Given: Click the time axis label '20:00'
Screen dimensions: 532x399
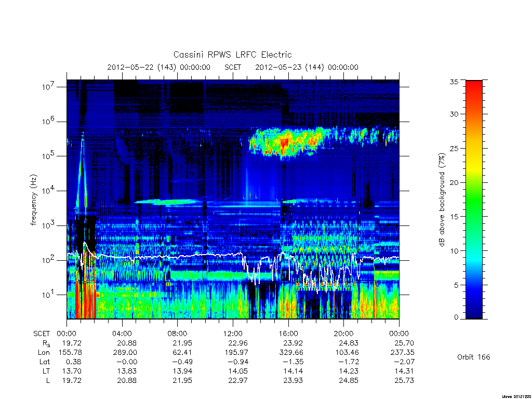Looking at the screenshot, I should click(x=344, y=334).
